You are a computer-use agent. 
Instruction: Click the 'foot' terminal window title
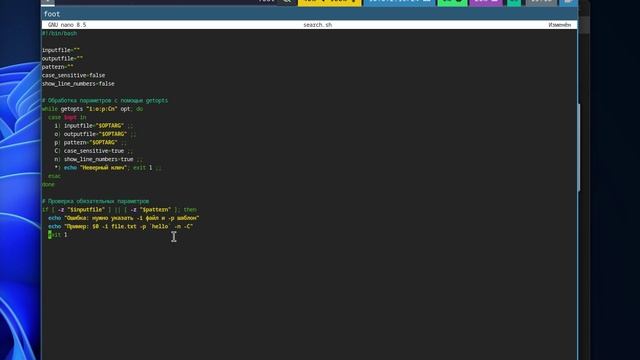(x=52, y=14)
